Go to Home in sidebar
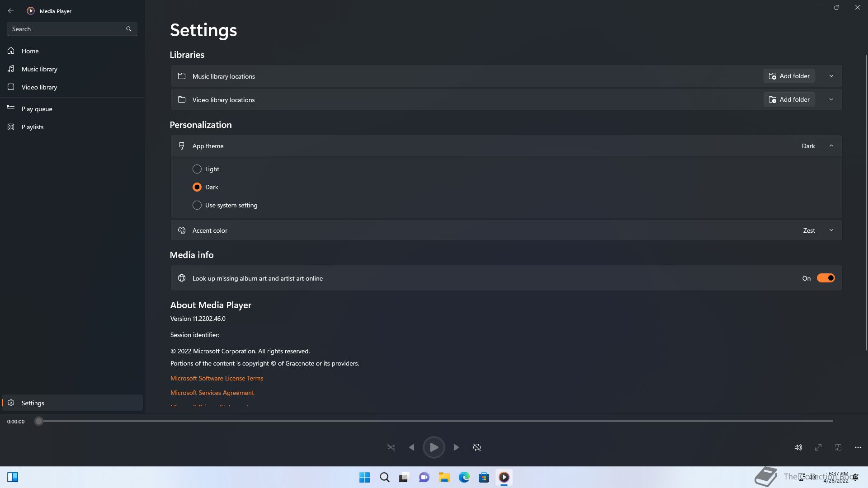Viewport: 868px width, 488px height. [x=72, y=51]
